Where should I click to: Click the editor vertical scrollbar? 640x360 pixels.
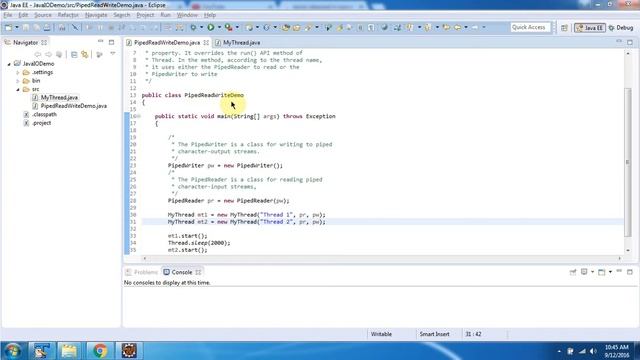coord(628,162)
